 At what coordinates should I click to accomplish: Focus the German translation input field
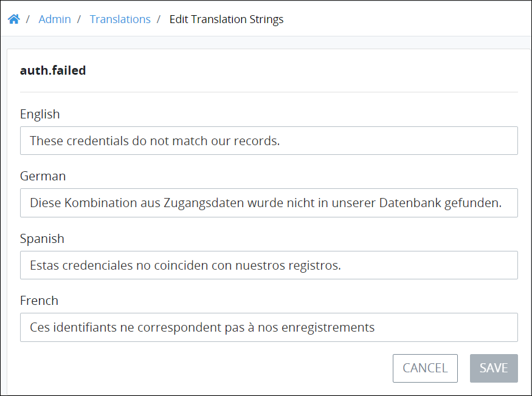(269, 203)
